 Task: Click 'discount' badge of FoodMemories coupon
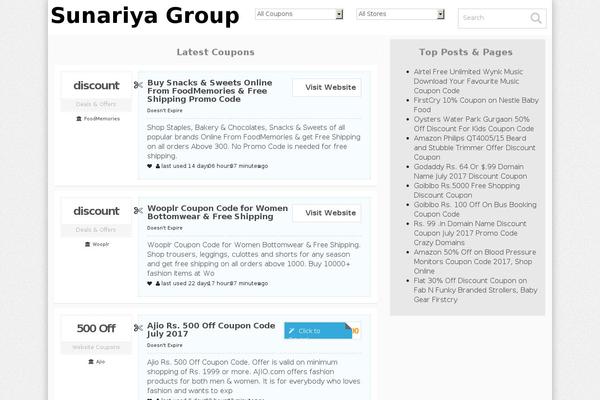[96, 85]
